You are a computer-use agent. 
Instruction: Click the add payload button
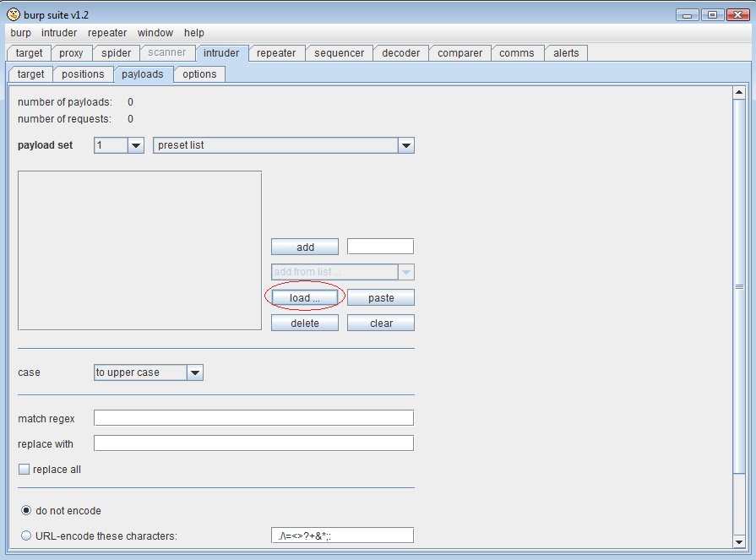click(305, 247)
